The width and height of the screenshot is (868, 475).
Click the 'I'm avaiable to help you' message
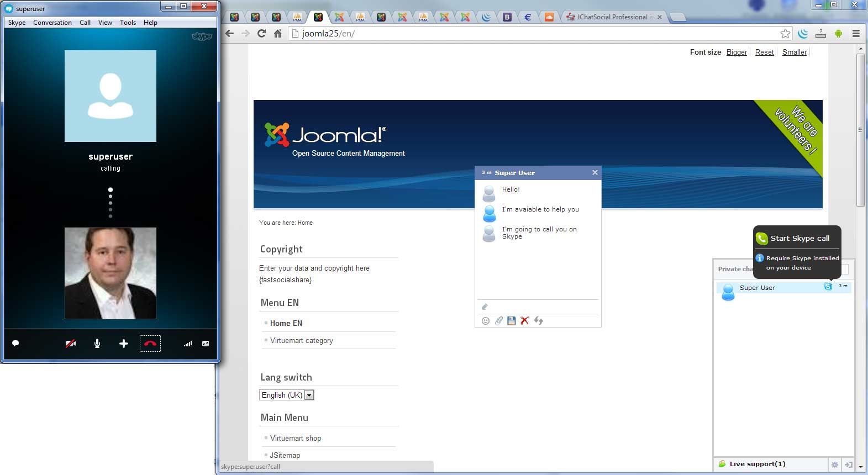tap(540, 209)
